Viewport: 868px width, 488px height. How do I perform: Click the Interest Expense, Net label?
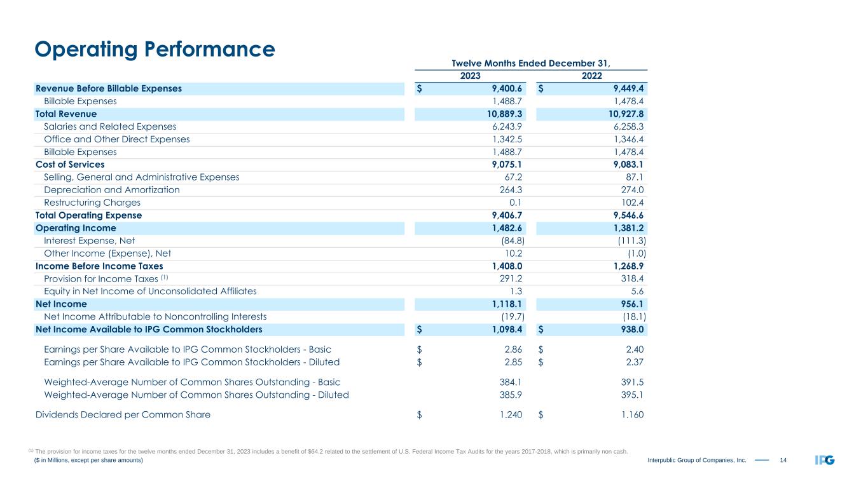click(89, 240)
